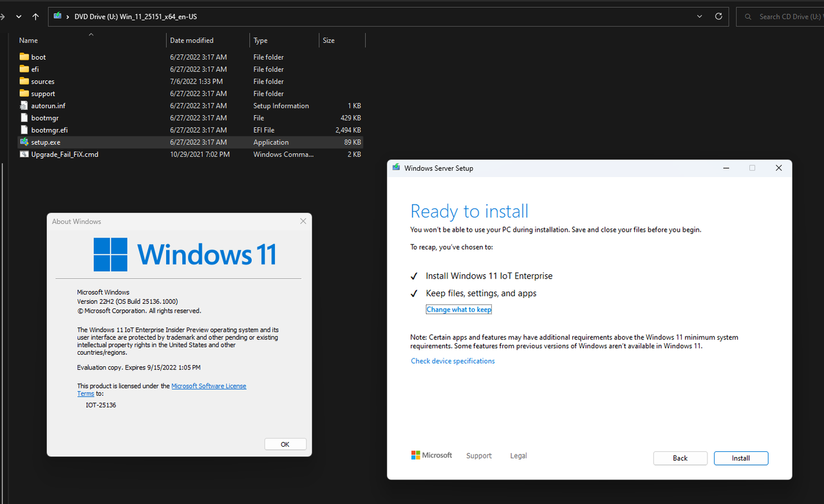Click the DVD drive icon in address bar
The image size is (824, 504).
[x=58, y=16]
